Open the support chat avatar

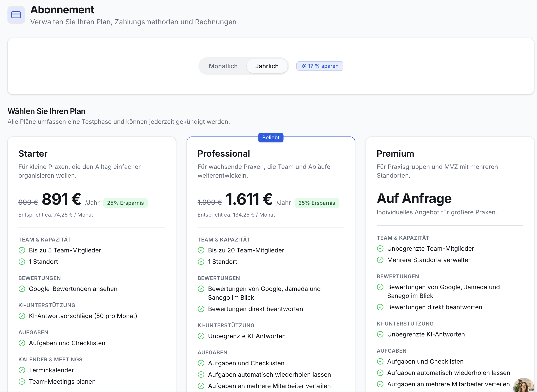pyautogui.click(x=523, y=385)
